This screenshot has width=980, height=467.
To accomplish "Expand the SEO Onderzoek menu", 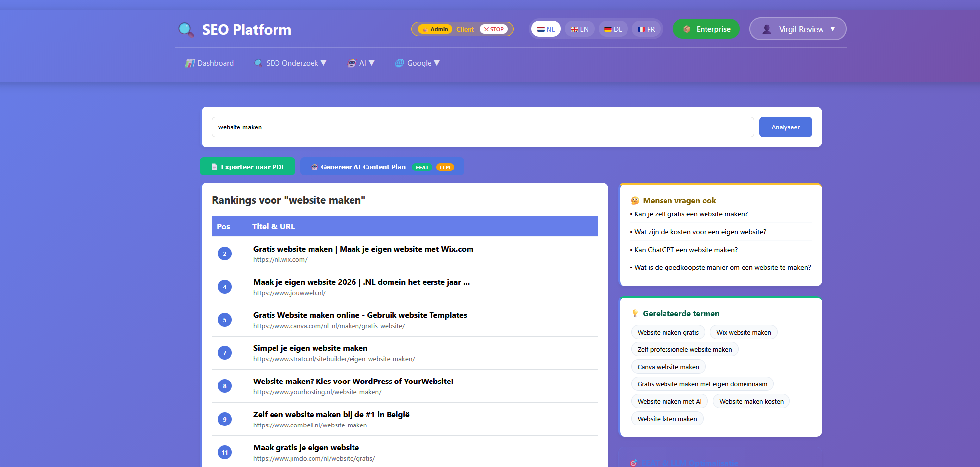I will pyautogui.click(x=290, y=63).
